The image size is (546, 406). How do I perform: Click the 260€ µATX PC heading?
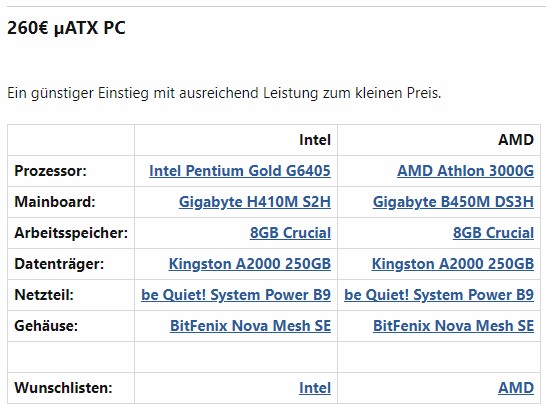click(x=66, y=28)
